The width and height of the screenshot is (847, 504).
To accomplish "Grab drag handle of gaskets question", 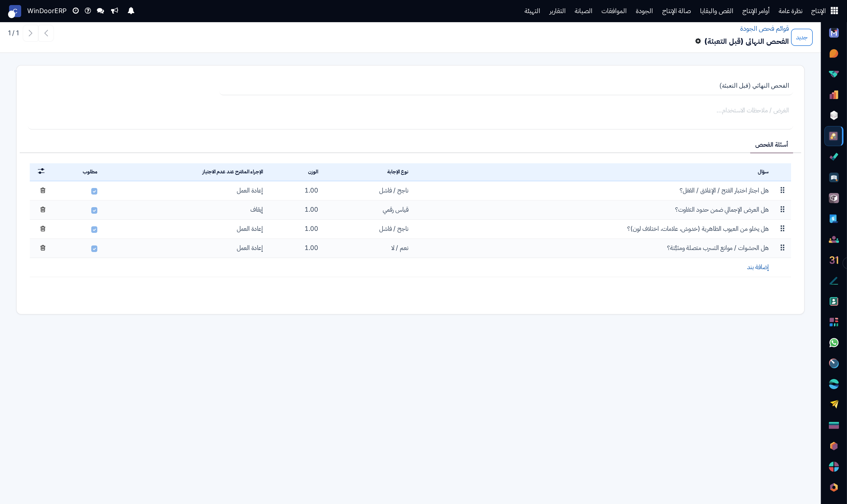I will click(782, 248).
